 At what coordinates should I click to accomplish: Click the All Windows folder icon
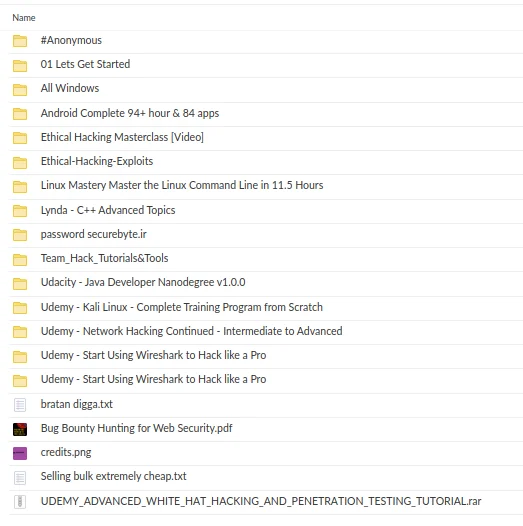coord(20,90)
